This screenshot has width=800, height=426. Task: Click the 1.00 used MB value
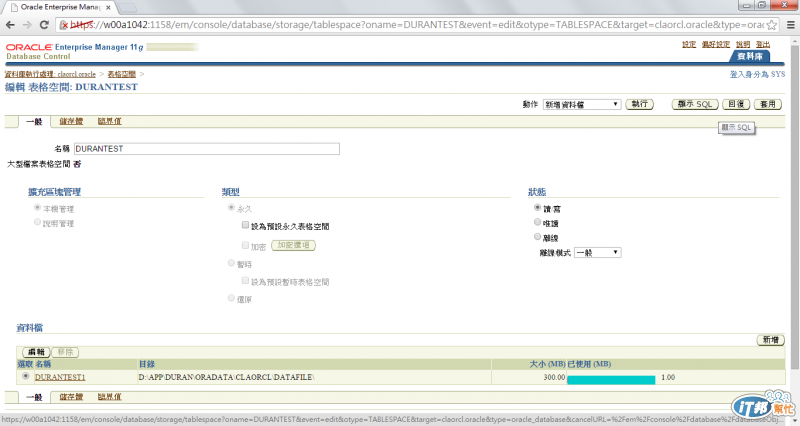coord(668,377)
